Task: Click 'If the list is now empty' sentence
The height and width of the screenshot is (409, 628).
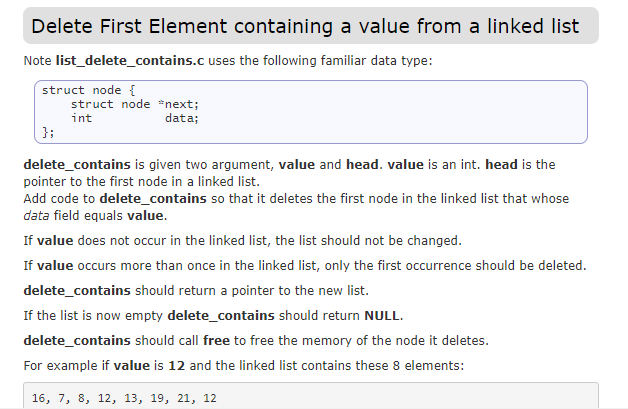Action: (x=213, y=316)
